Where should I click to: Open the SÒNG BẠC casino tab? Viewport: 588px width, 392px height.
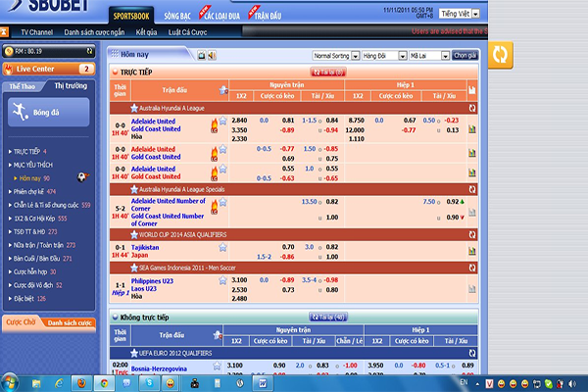(177, 16)
